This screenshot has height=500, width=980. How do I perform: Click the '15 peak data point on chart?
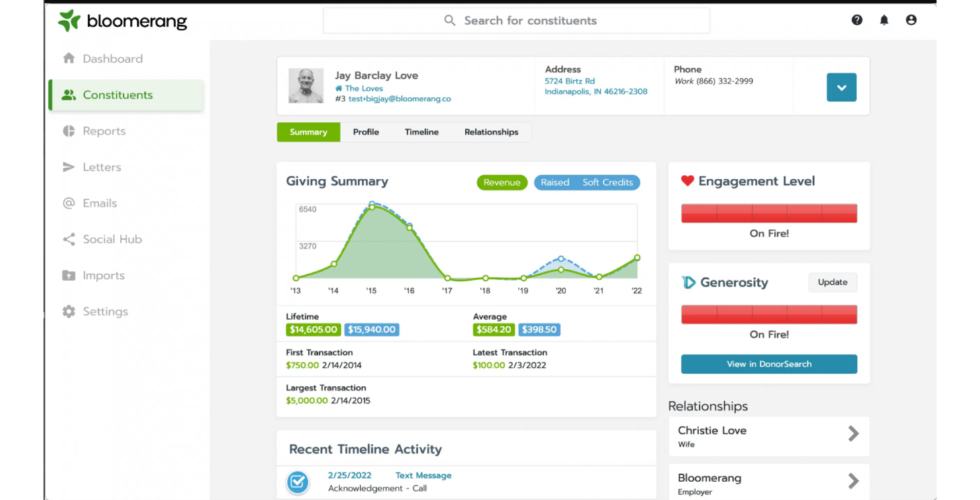(x=372, y=207)
